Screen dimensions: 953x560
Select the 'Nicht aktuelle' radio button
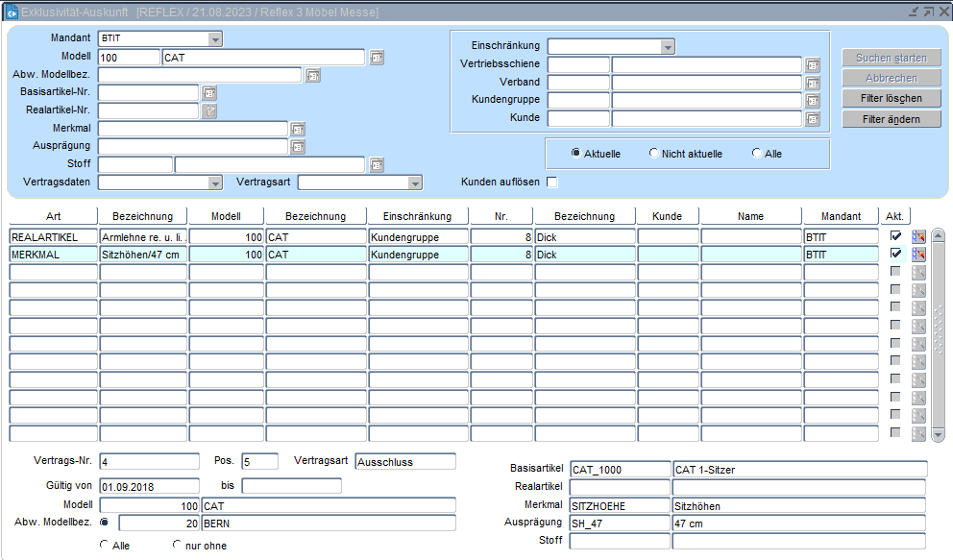click(654, 154)
